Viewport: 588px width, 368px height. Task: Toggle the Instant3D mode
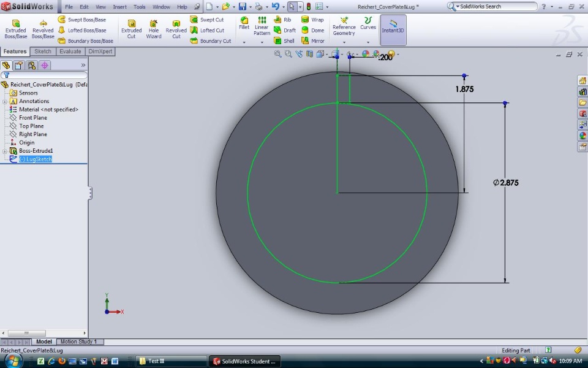(393, 29)
